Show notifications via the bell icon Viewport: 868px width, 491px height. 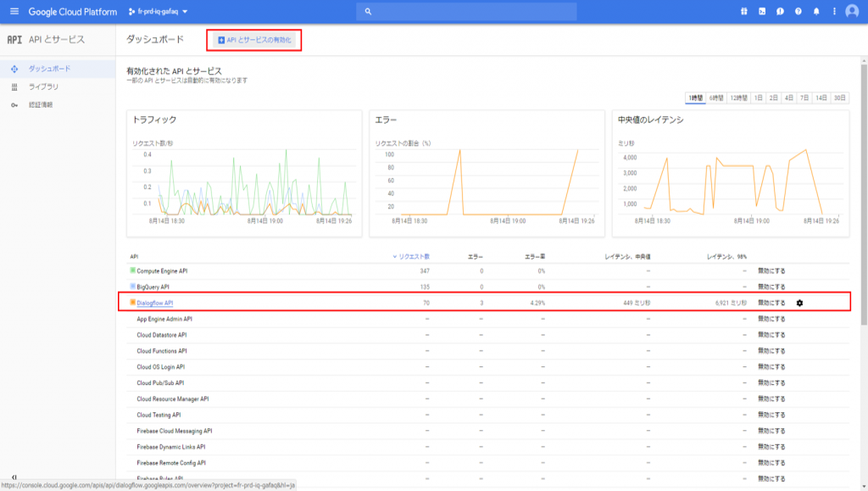816,11
